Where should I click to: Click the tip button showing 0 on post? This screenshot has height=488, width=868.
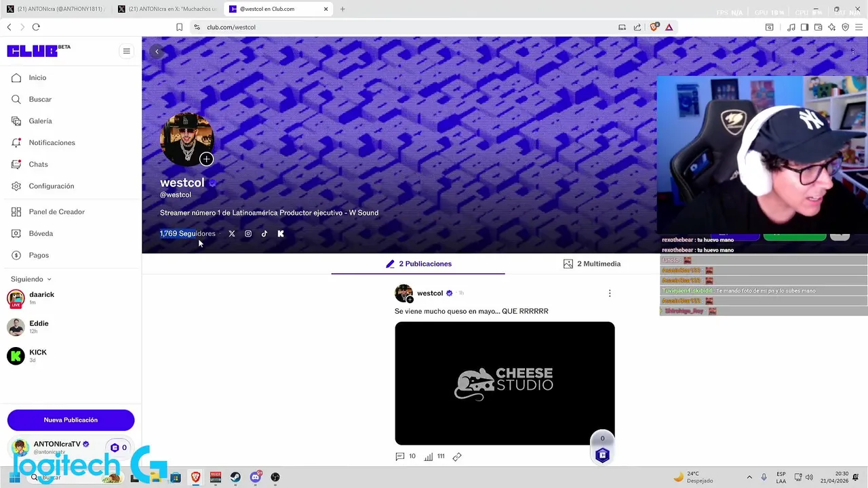point(602,447)
